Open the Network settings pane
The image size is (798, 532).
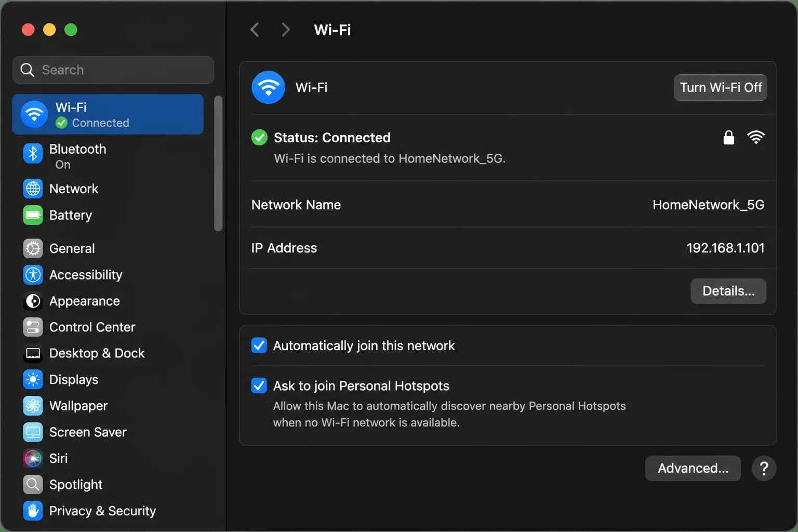click(x=108, y=189)
